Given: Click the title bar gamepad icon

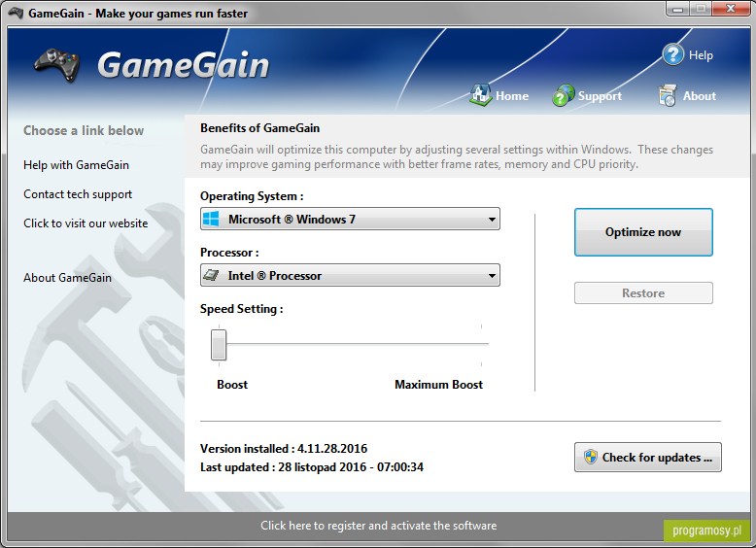Looking at the screenshot, I should (16, 13).
